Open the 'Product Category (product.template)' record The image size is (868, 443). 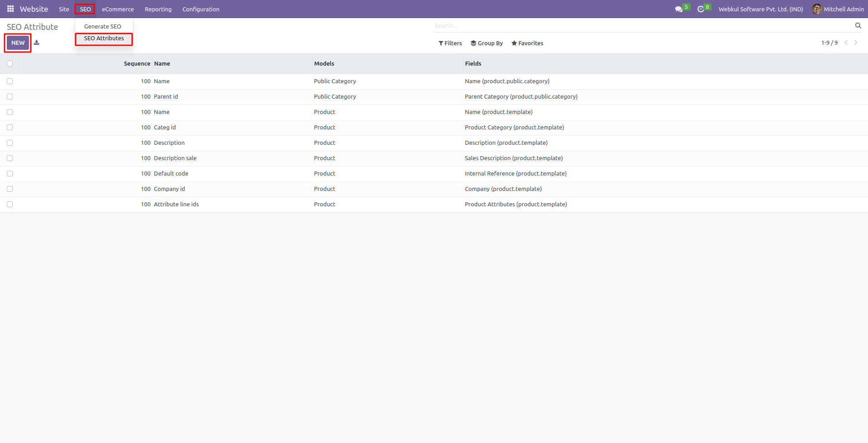click(x=514, y=128)
